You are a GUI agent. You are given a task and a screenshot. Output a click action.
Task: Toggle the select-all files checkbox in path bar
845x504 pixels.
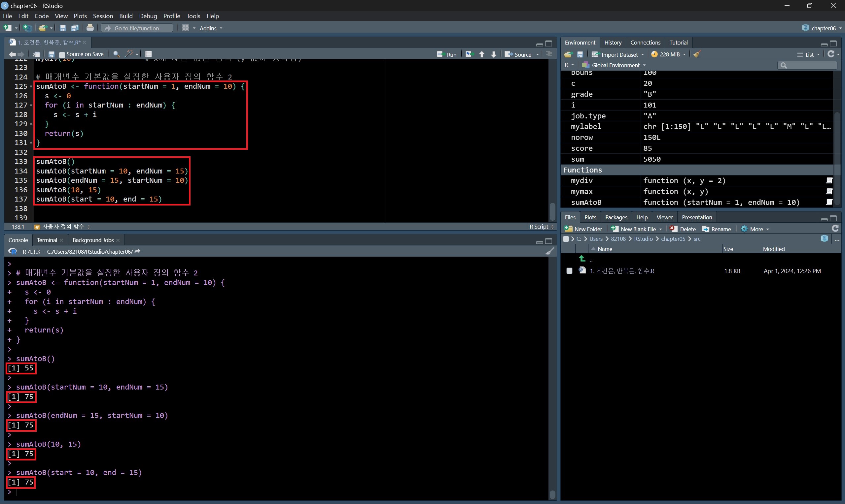566,239
